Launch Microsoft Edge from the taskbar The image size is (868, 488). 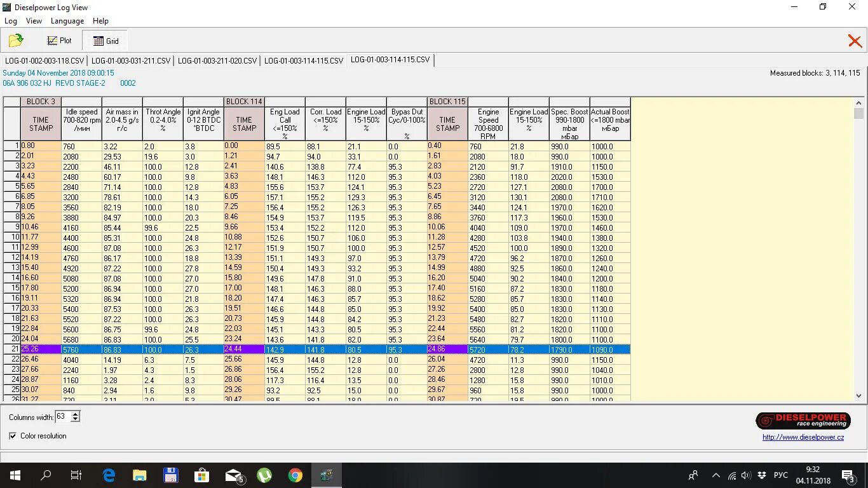coord(109,475)
